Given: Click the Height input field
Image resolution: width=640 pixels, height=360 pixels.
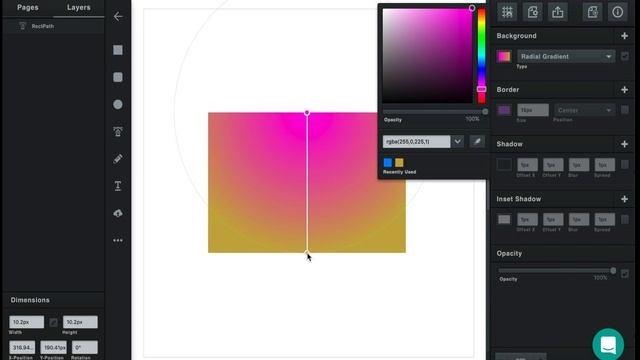Looking at the screenshot, I should click(80, 322).
